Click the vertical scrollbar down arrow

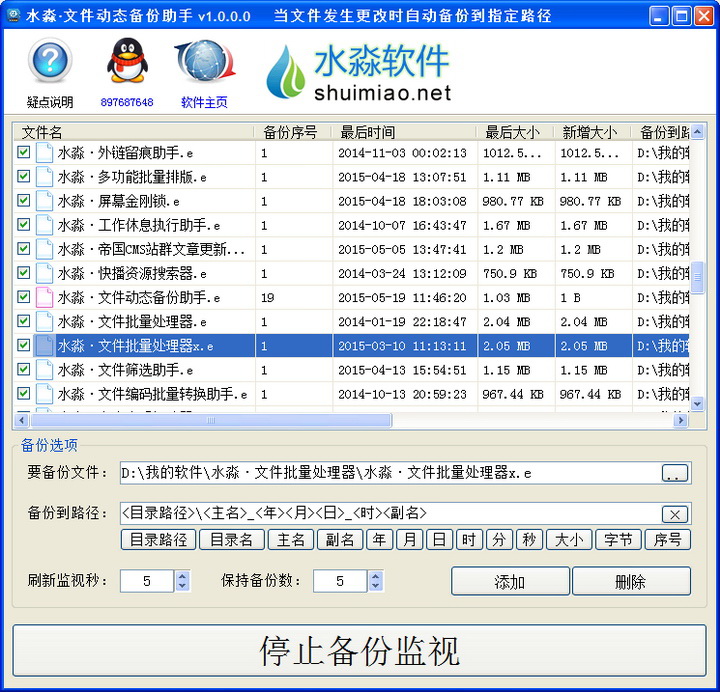(697, 404)
